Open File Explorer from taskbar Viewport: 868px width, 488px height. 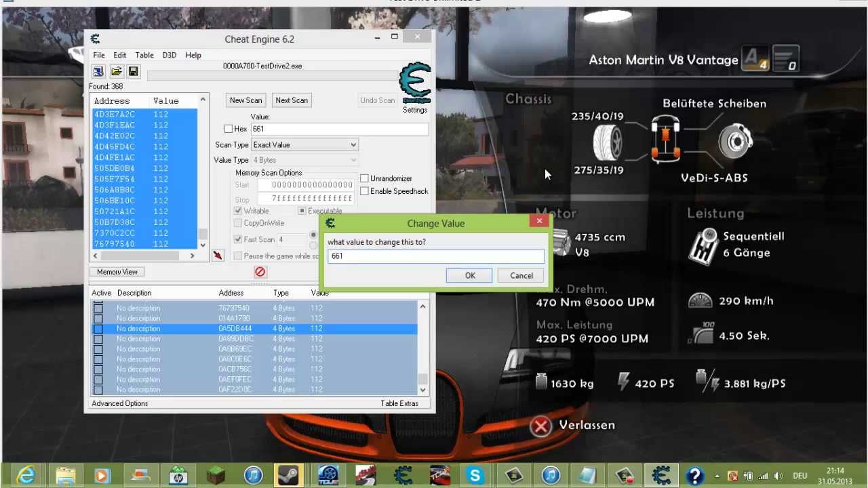[x=66, y=475]
